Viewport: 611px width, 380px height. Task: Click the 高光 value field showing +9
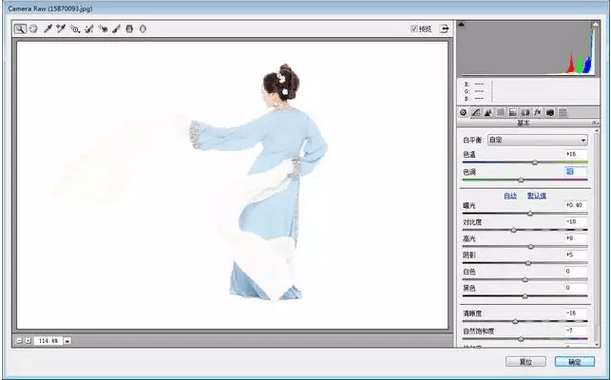pos(576,238)
